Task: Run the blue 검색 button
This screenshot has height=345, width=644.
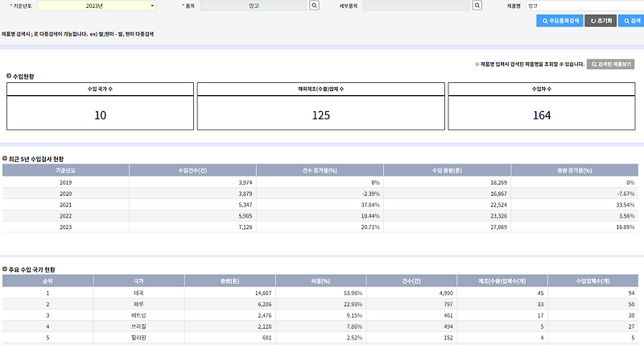Action: coord(631,21)
